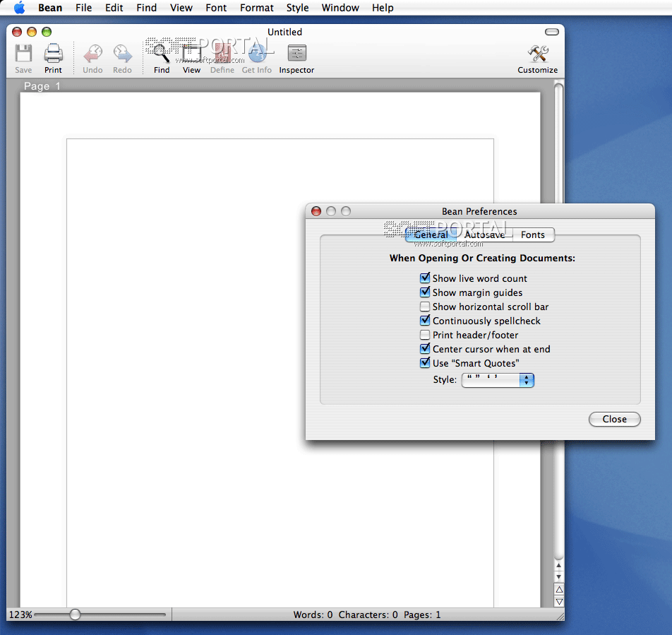Switch to the Autosave tab

[484, 235]
